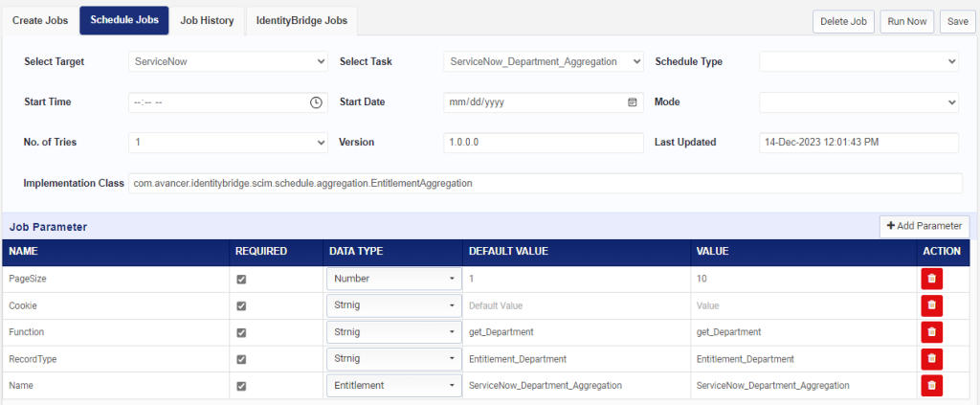This screenshot has width=980, height=405.
Task: Click the Add Parameter button
Action: (x=924, y=226)
